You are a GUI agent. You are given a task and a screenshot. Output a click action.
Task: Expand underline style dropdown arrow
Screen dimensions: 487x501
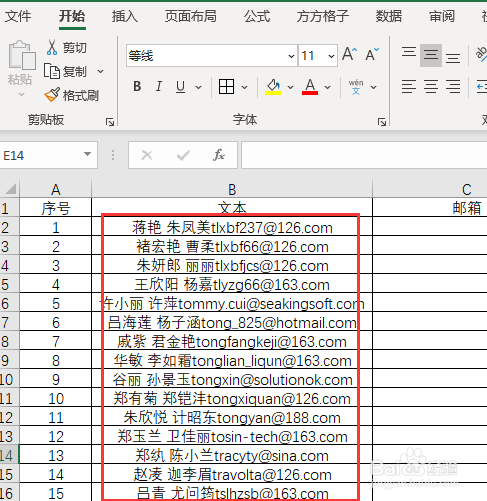198,87
